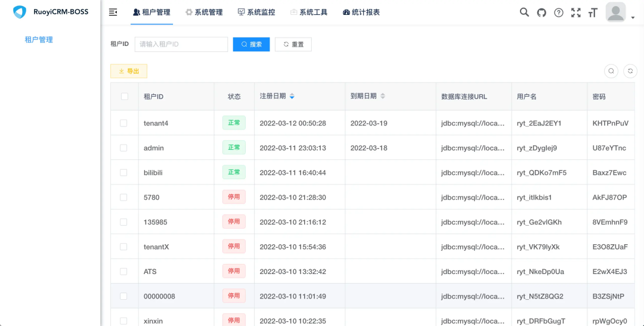Hide search bar using round magnifier icon
This screenshot has height=326, width=644.
coord(611,71)
